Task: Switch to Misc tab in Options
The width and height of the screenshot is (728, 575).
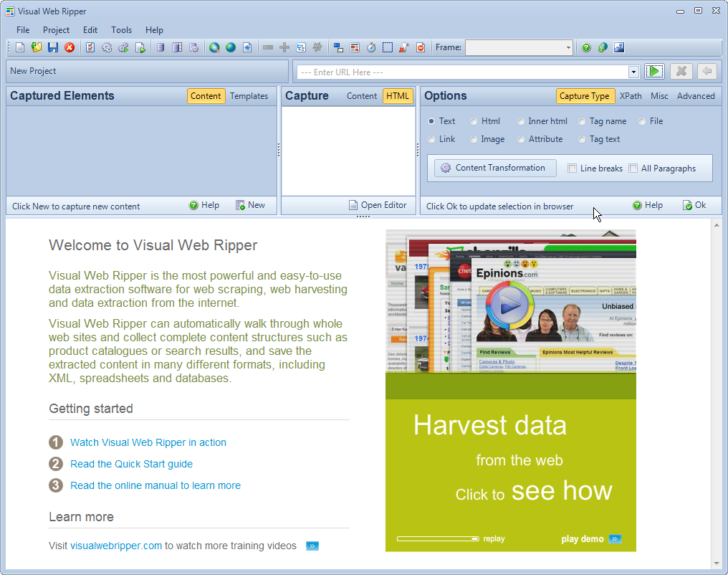Action: [x=659, y=96]
